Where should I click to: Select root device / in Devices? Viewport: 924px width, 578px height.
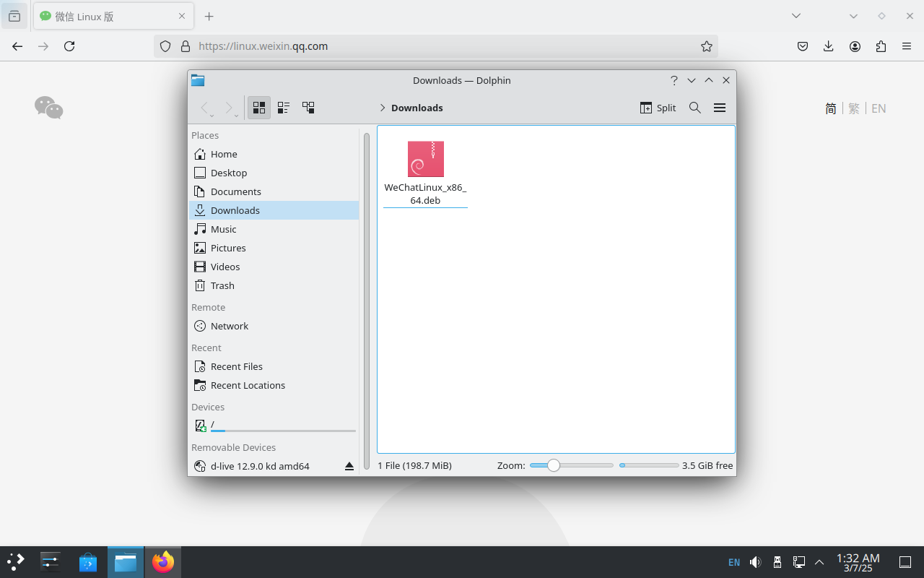pyautogui.click(x=274, y=426)
